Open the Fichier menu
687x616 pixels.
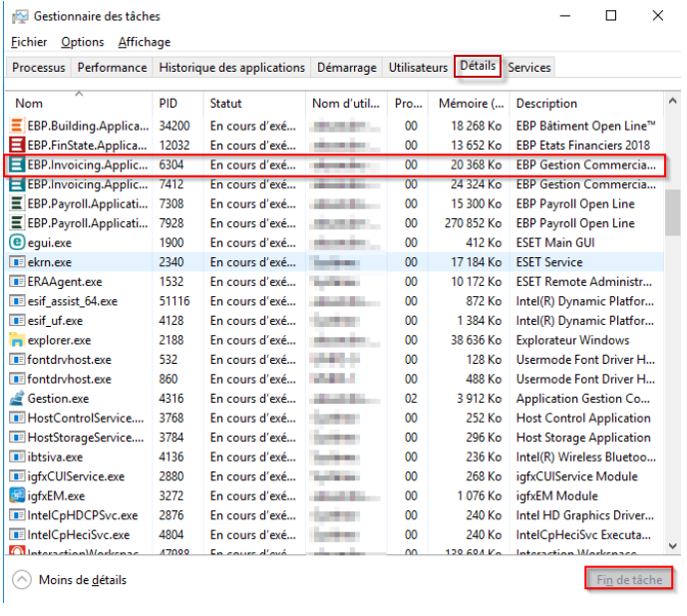tap(29, 42)
